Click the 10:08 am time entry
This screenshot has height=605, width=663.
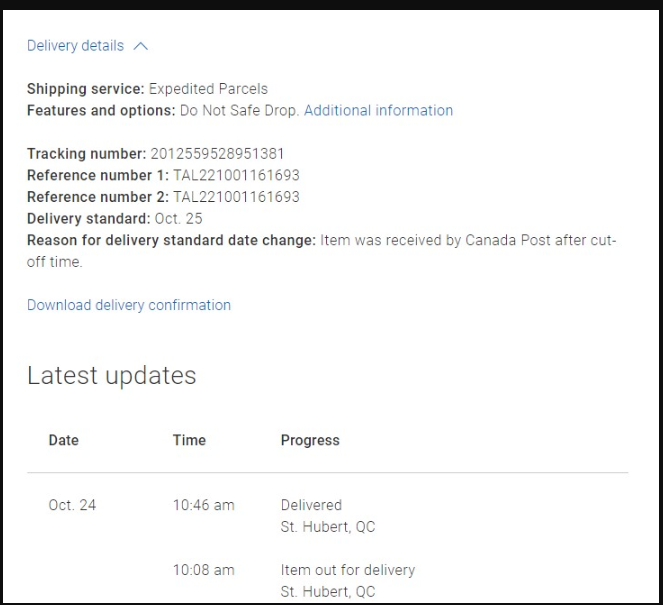tap(203, 570)
